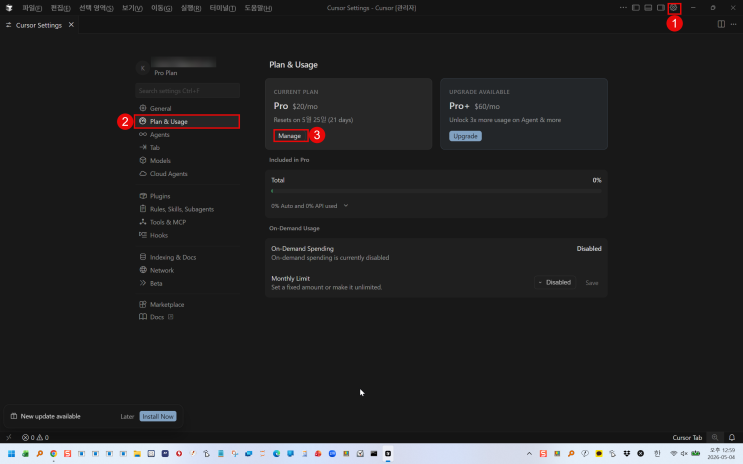Click the remote window status bar icon

[x=9, y=437]
